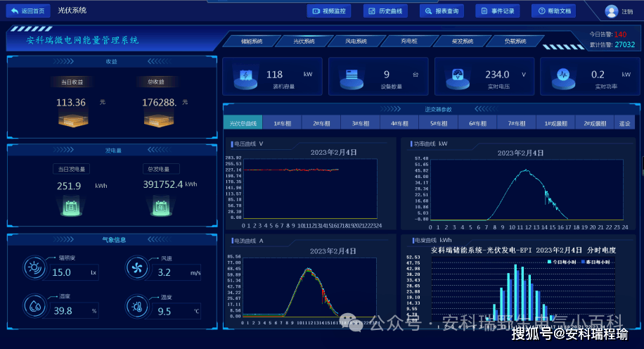644x349 pixels.
Task: Return to home via 返回首页
Action: pos(28,11)
